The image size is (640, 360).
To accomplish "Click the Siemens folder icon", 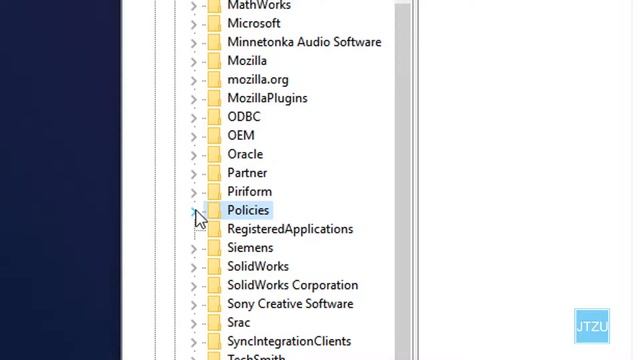I will [214, 248].
